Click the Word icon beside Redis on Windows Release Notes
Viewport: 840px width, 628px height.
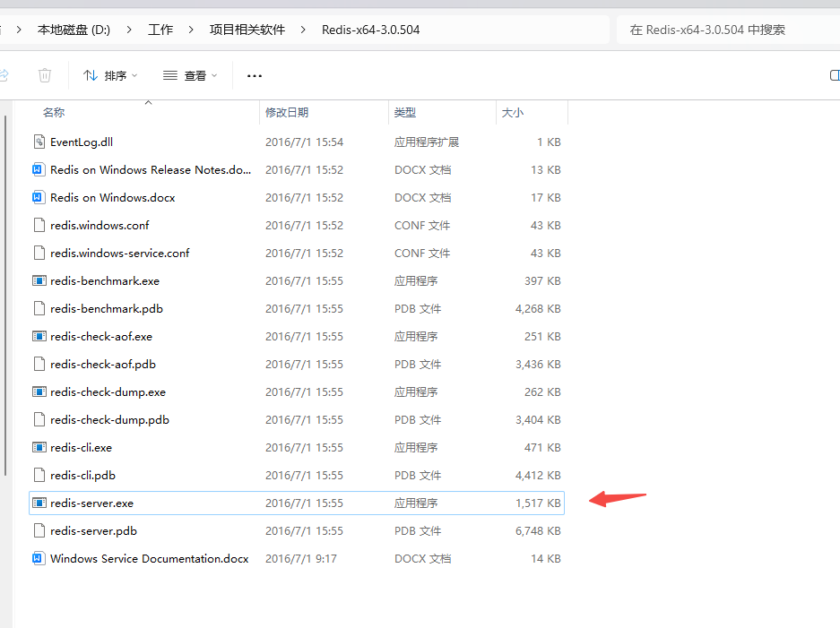click(38, 169)
